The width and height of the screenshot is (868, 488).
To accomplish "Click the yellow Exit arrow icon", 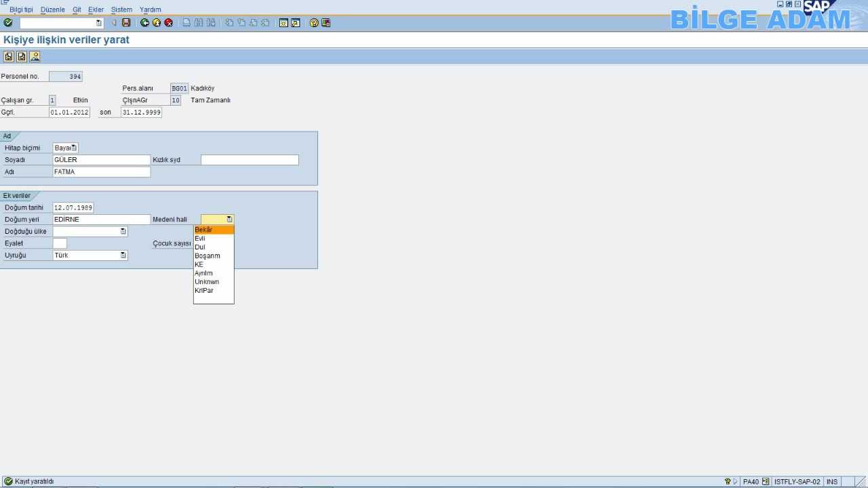I will [157, 23].
